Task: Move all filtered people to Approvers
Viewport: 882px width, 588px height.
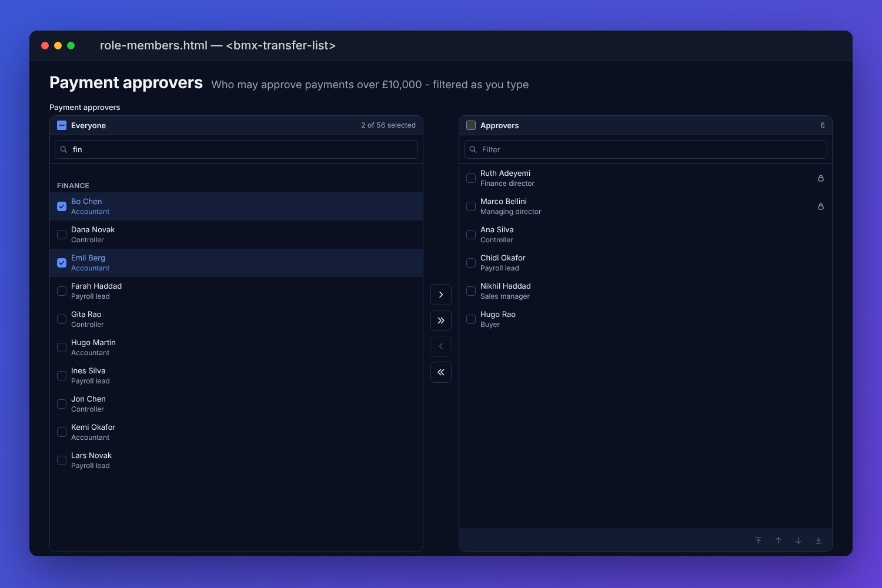Action: click(441, 320)
